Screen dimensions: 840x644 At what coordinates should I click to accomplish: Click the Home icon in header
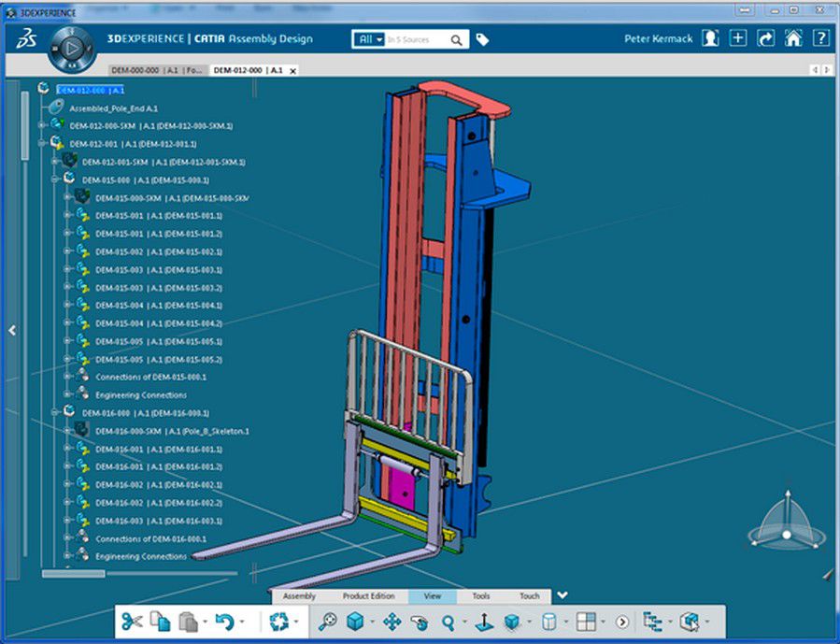pos(793,38)
